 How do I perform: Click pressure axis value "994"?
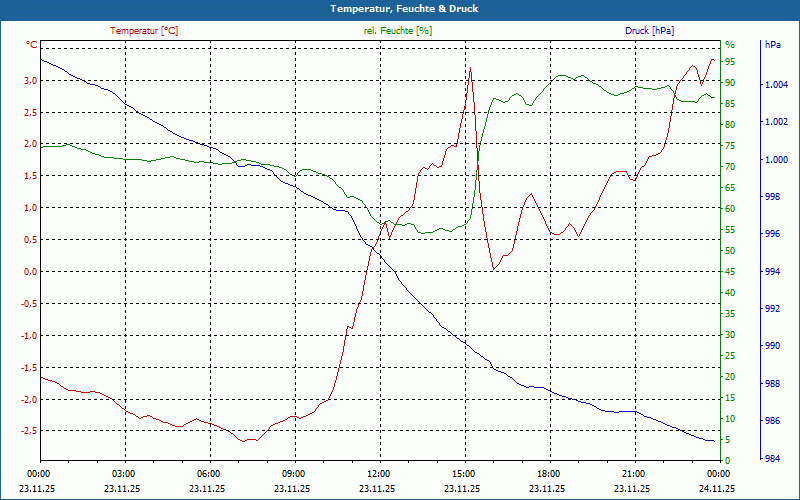click(x=773, y=272)
